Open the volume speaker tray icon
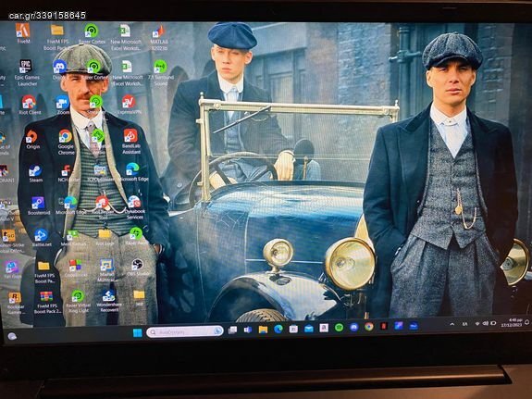The width and height of the screenshot is (532, 399). pyautogui.click(x=485, y=323)
